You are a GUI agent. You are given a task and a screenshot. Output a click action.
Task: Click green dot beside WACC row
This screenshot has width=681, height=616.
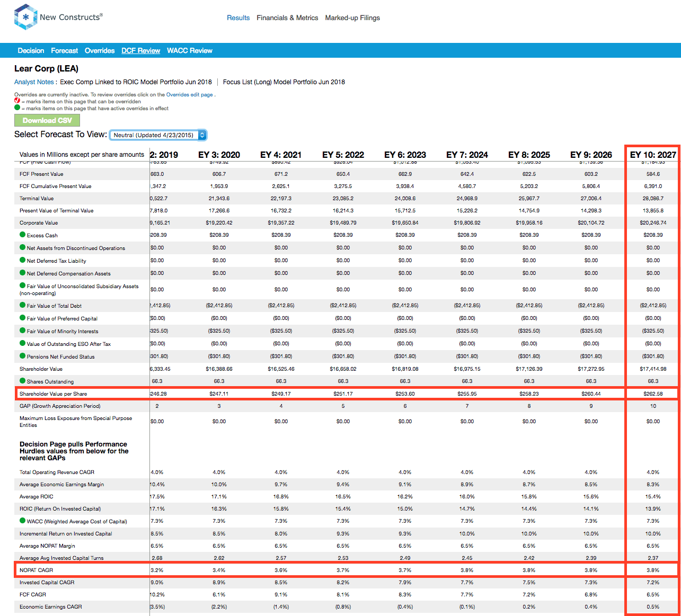coord(22,521)
